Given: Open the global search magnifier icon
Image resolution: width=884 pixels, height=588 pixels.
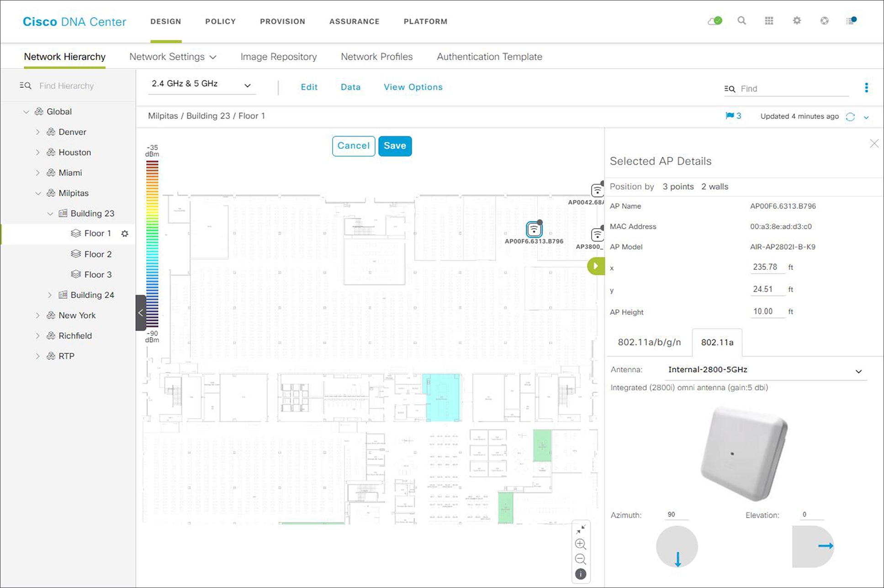Looking at the screenshot, I should [x=742, y=21].
